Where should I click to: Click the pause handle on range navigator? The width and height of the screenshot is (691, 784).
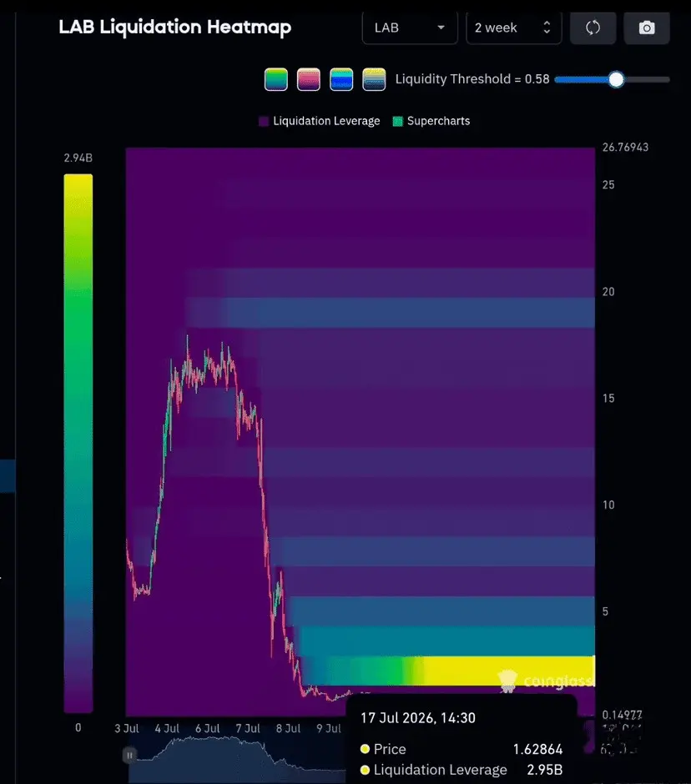[129, 755]
